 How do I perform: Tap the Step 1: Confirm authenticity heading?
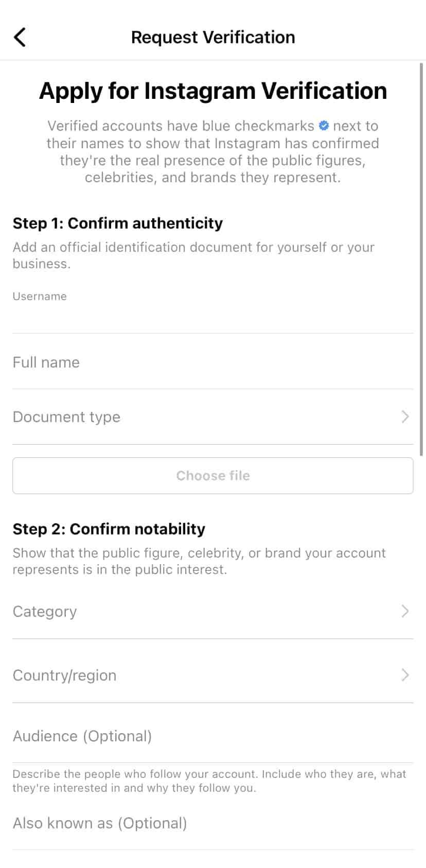(x=118, y=223)
